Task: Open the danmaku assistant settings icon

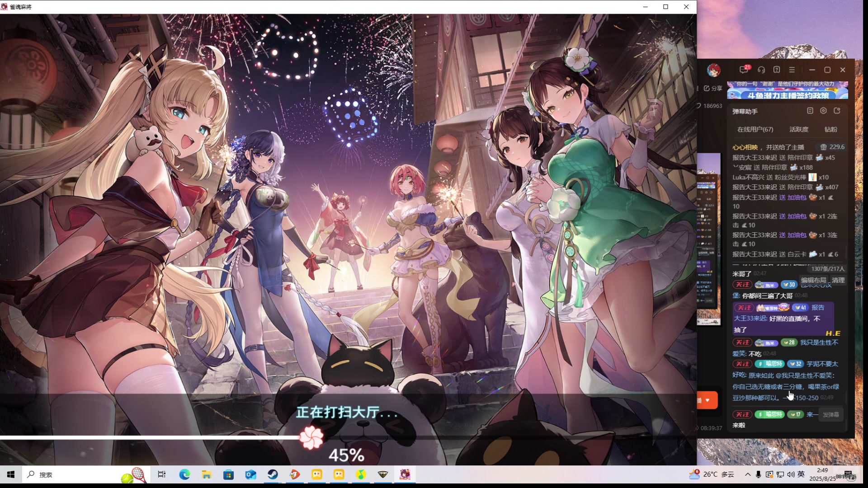Action: click(x=823, y=111)
